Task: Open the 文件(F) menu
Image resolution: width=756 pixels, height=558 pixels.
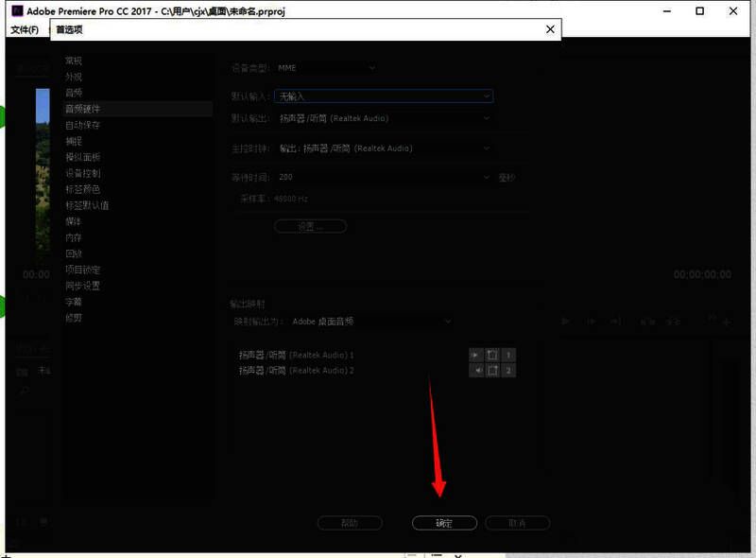Action: [25, 29]
